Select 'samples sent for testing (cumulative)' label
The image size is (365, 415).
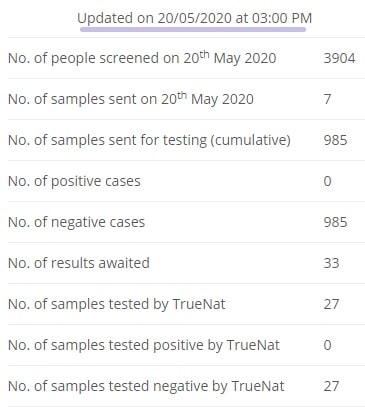(x=149, y=140)
